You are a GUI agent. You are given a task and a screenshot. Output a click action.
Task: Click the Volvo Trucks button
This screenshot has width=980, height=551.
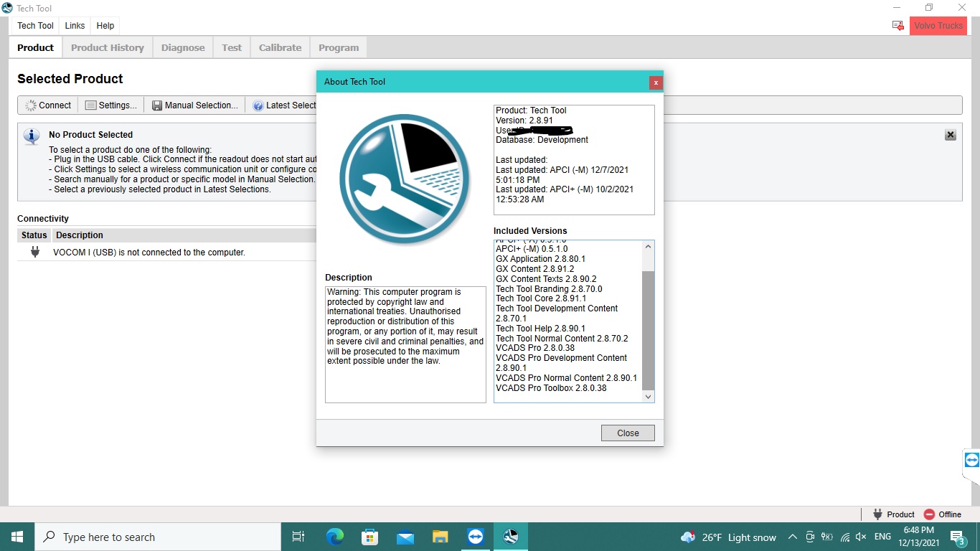tap(938, 26)
